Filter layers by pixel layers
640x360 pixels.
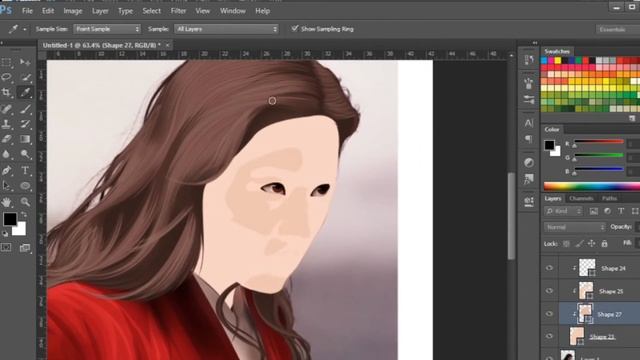click(x=593, y=211)
